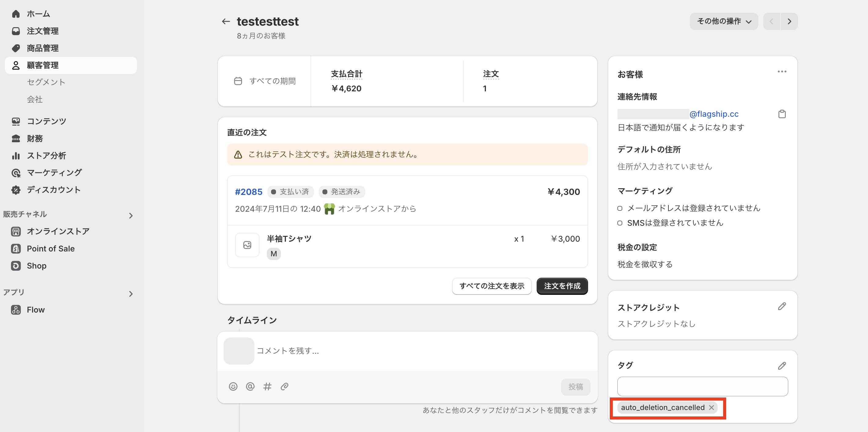Edit ストアクレジット with pencil icon
The width and height of the screenshot is (868, 432).
pyautogui.click(x=782, y=306)
